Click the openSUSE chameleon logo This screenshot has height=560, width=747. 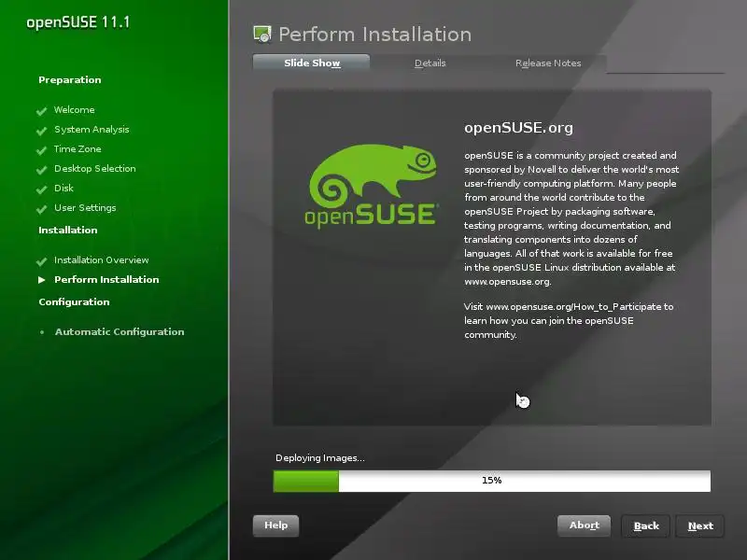pos(371,185)
